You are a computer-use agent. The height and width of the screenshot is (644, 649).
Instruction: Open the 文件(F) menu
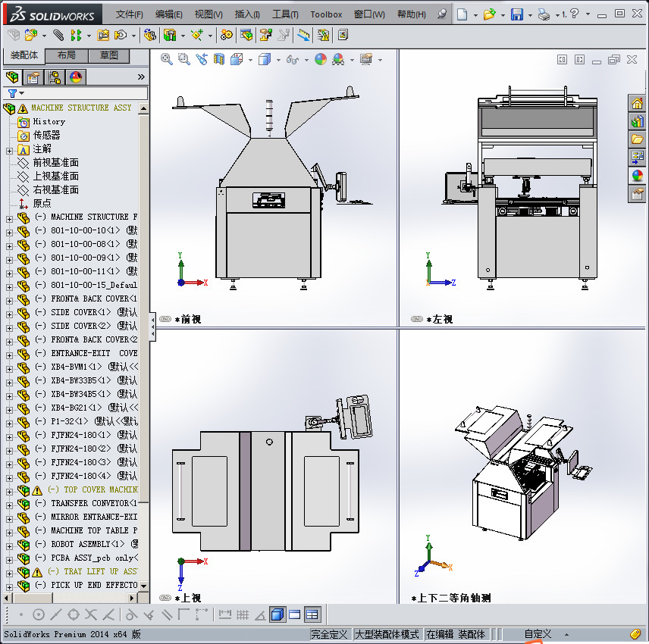pos(129,14)
